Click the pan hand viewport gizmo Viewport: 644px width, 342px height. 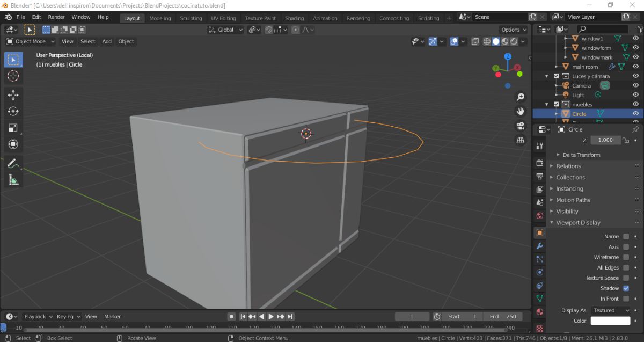coord(520,111)
